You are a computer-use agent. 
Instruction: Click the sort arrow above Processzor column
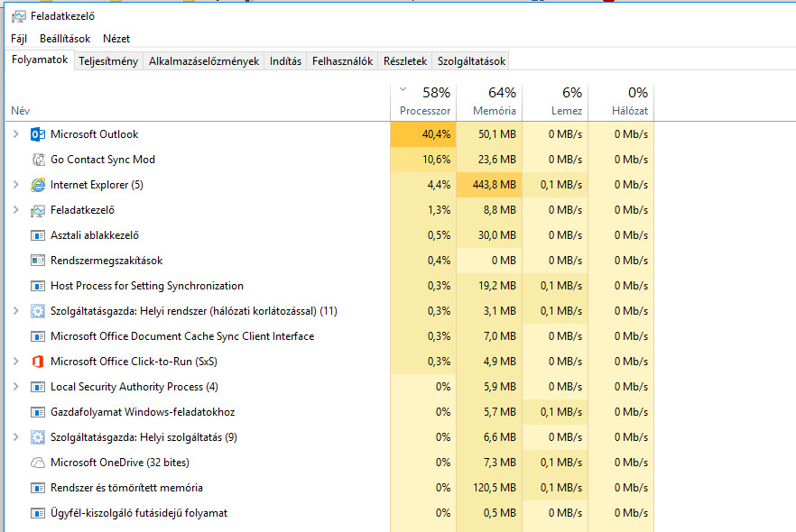403,90
